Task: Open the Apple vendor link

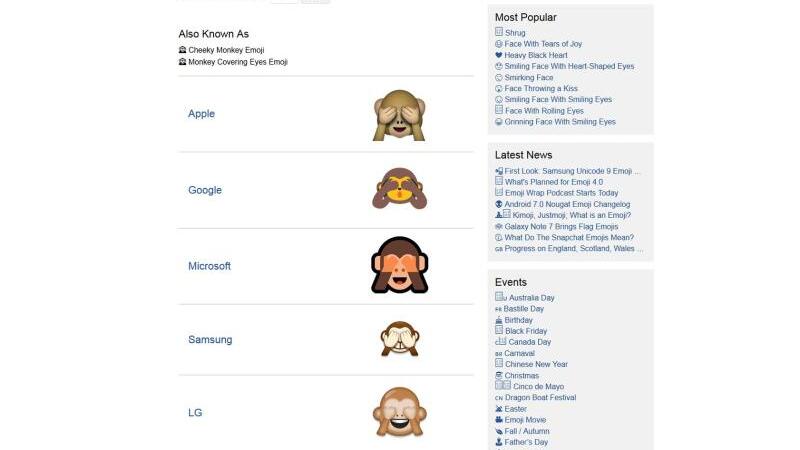Action: [201, 114]
